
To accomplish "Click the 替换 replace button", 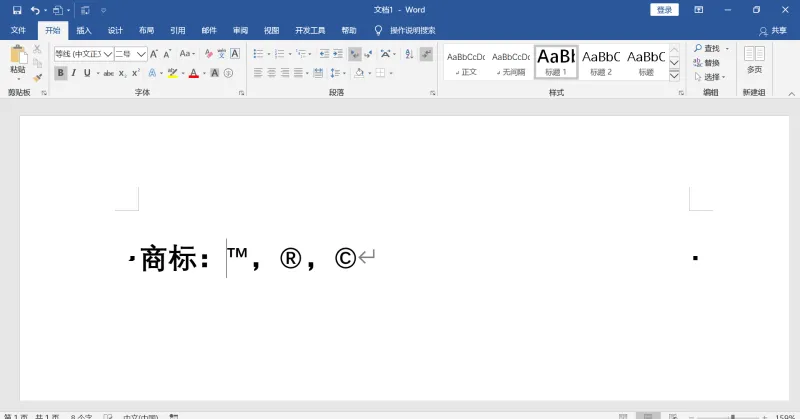I will tap(707, 63).
